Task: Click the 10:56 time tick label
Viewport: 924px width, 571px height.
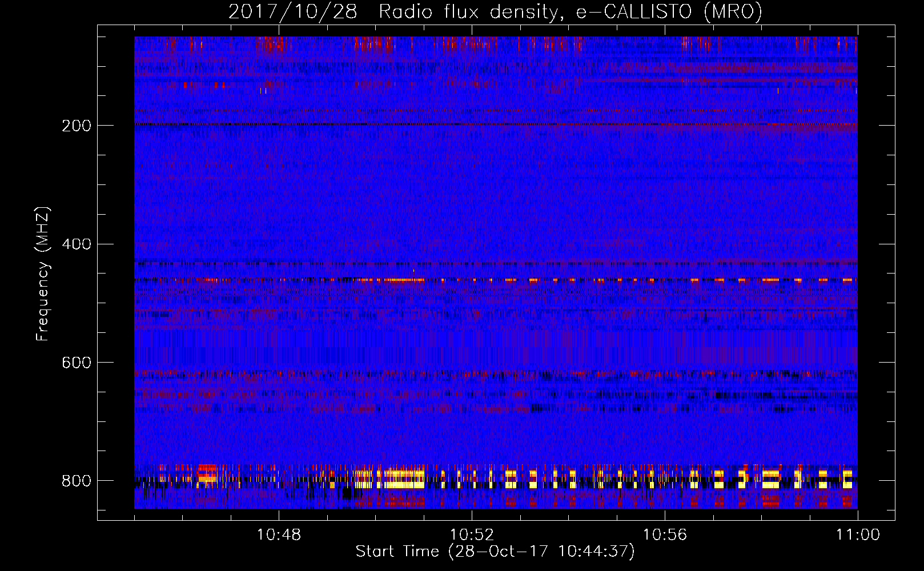Action: [x=665, y=535]
